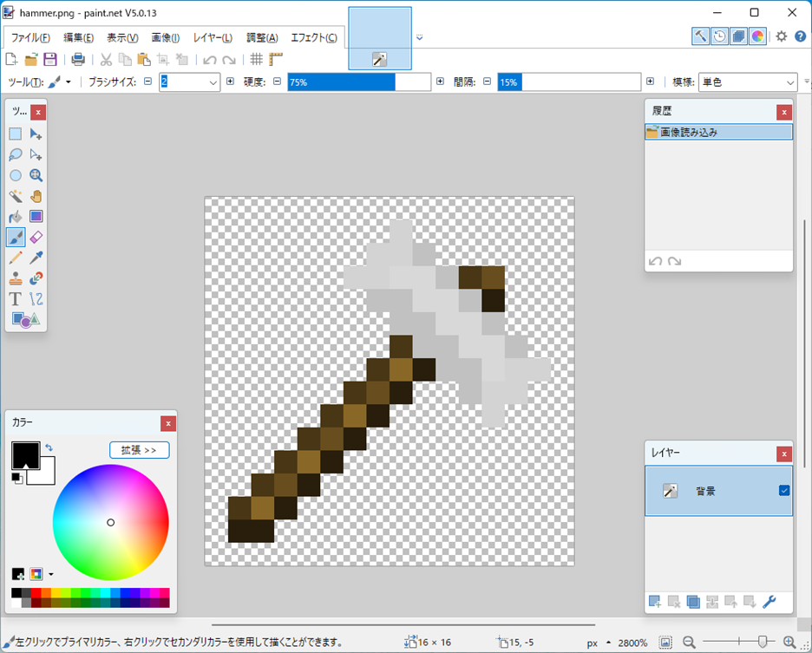This screenshot has width=812, height=653.
Task: Activate the Clone Stamp tool
Action: [16, 278]
